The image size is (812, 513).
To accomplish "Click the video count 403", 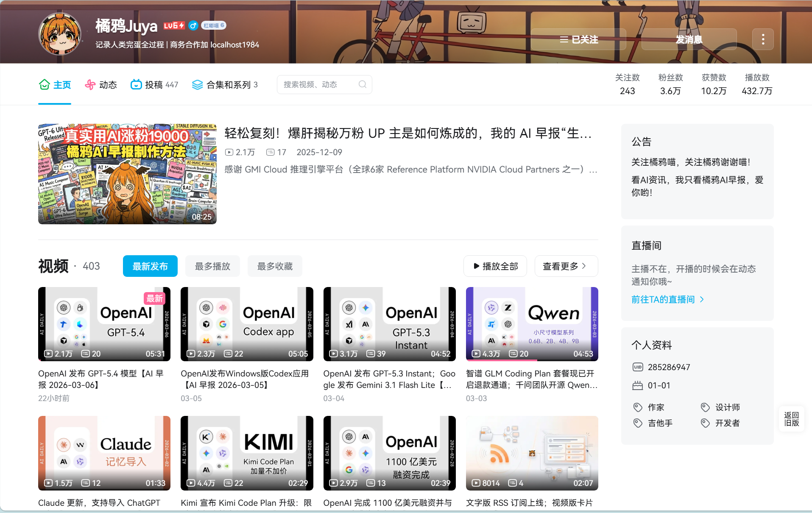I will tap(91, 266).
